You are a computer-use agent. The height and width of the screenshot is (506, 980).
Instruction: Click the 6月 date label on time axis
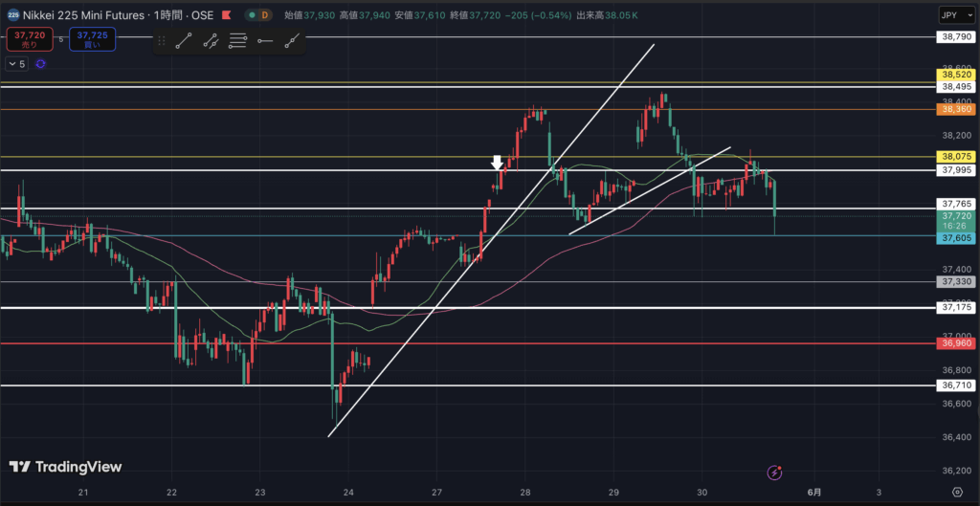[x=816, y=492]
